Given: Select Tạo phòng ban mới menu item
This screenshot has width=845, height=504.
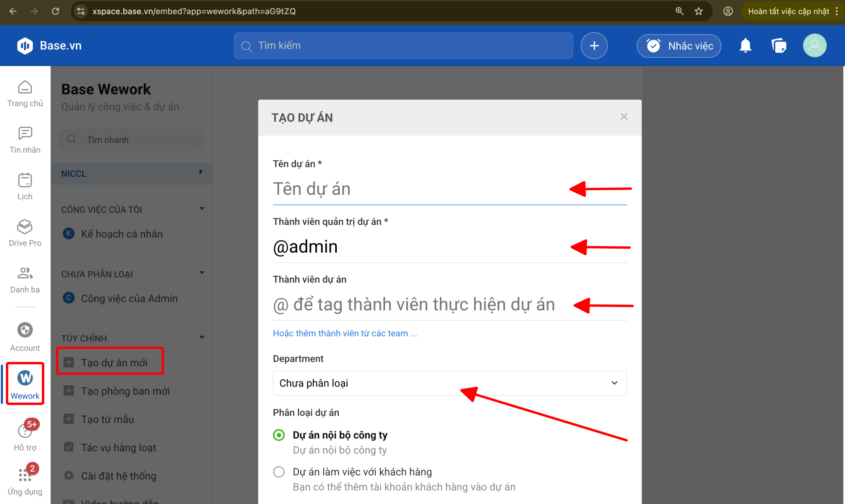Looking at the screenshot, I should [125, 391].
